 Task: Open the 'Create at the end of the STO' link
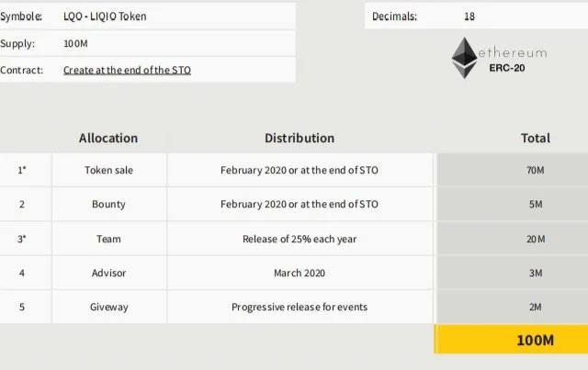click(x=127, y=70)
